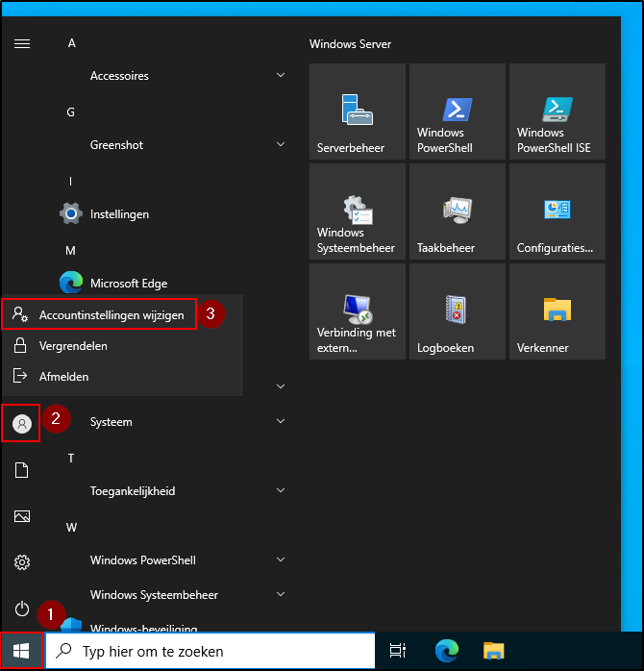
Task: Open Instellingen from the app list
Action: tap(119, 213)
